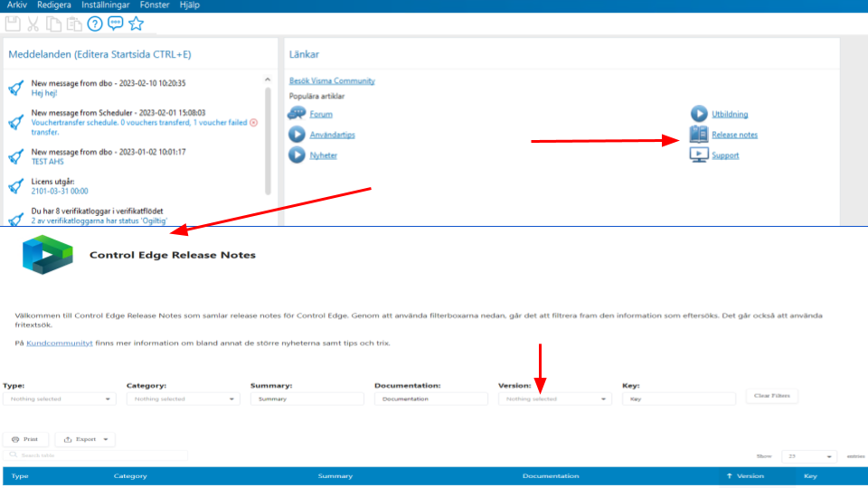The width and height of the screenshot is (868, 488).
Task: Open the Vouchertransfer schedule message text
Action: point(139,127)
